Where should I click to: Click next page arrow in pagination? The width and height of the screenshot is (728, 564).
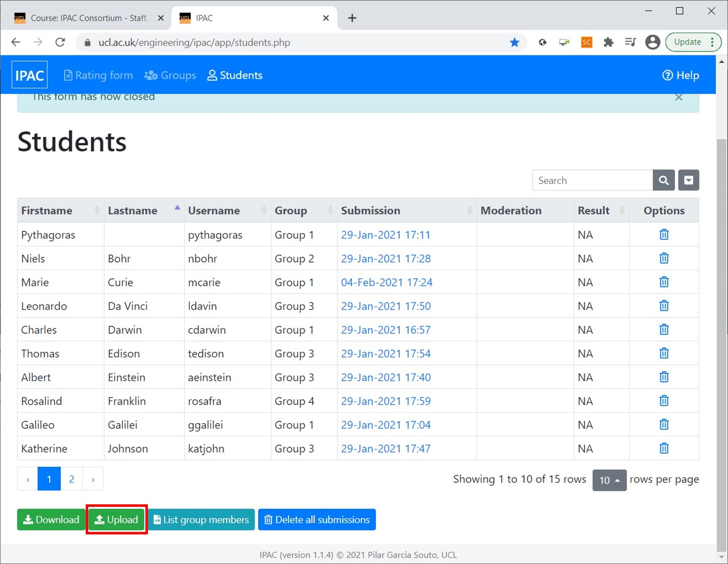click(x=93, y=479)
